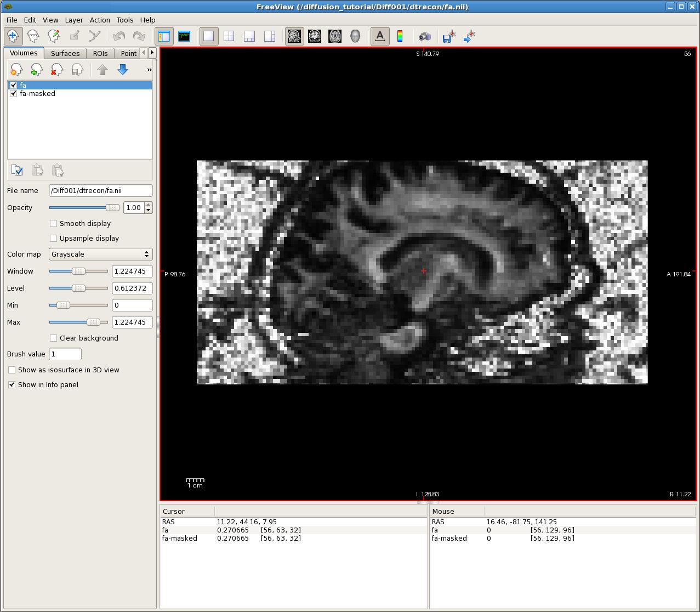The height and width of the screenshot is (612, 700).
Task: Click the camera screenshot icon
Action: pos(424,36)
